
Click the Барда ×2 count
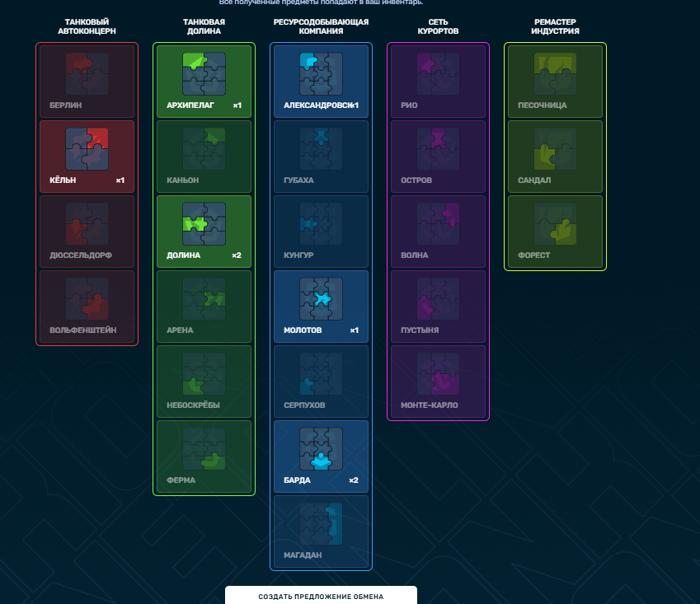(x=354, y=480)
